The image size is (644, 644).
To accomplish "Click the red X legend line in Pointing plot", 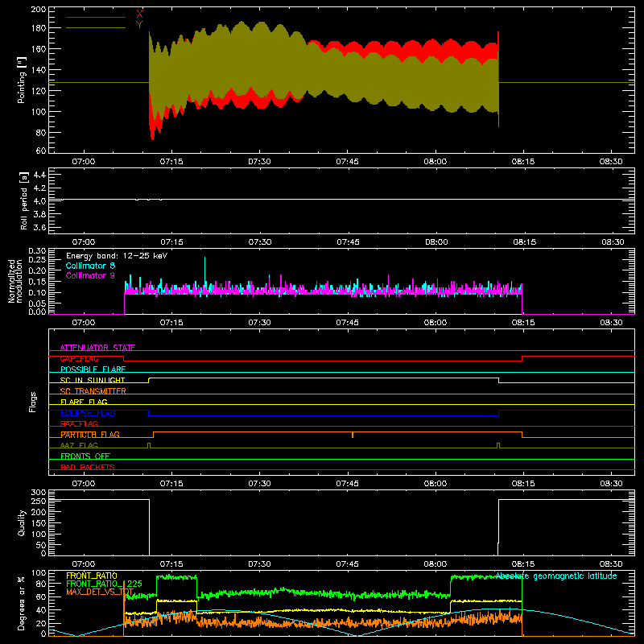I will pos(96,17).
